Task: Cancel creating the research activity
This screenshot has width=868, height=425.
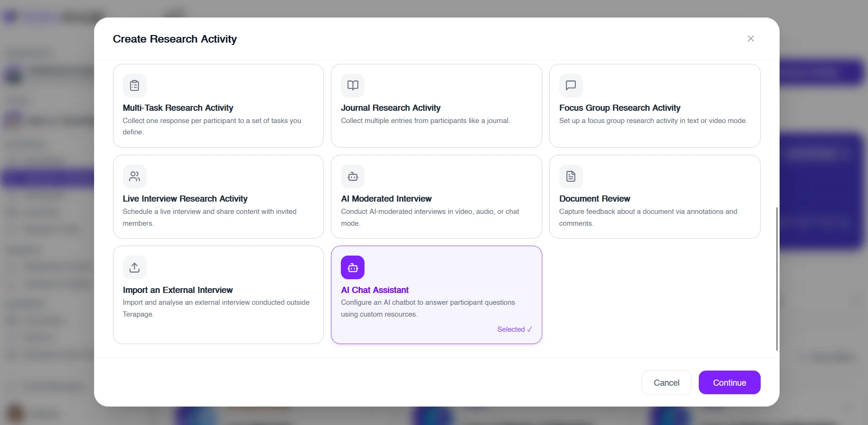Action: point(667,382)
